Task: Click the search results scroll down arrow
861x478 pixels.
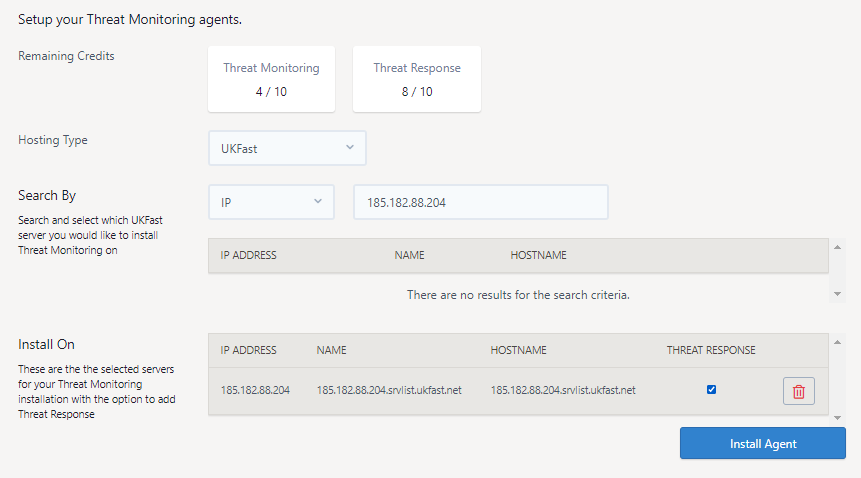Action: tap(838, 294)
